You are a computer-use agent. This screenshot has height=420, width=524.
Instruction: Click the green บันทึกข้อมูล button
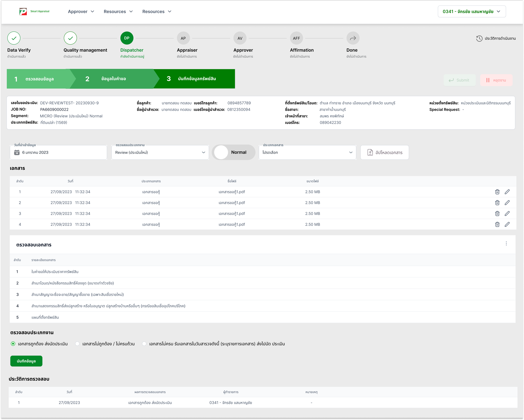click(x=26, y=361)
